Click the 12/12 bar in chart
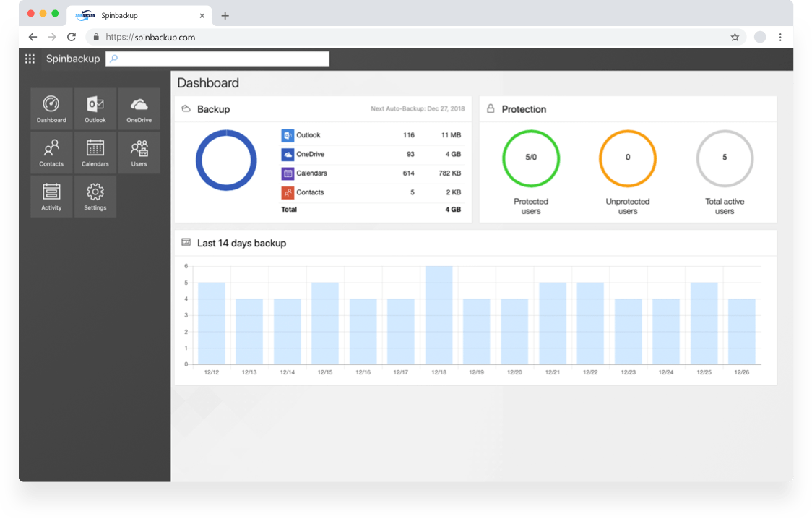 211,323
